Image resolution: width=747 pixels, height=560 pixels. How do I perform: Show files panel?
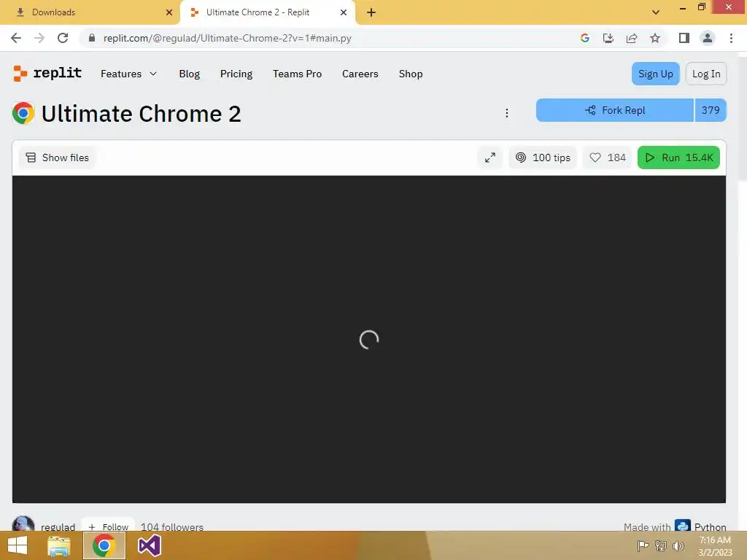coord(57,157)
